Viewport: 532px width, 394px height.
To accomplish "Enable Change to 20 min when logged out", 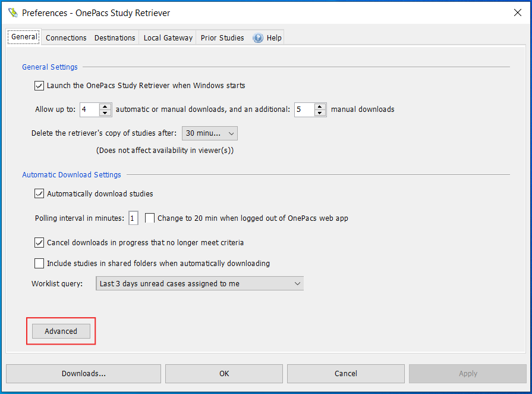I will (150, 218).
